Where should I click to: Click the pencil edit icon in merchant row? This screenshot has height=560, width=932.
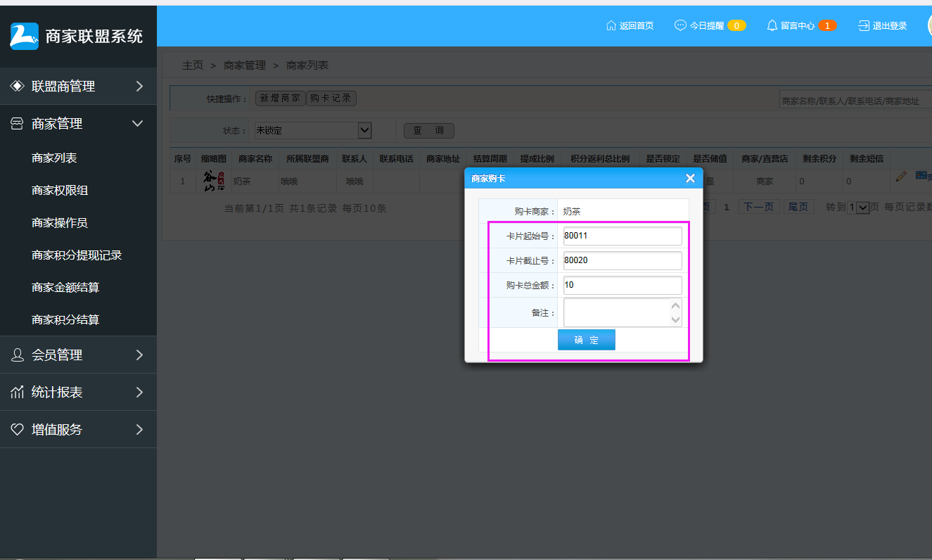900,177
